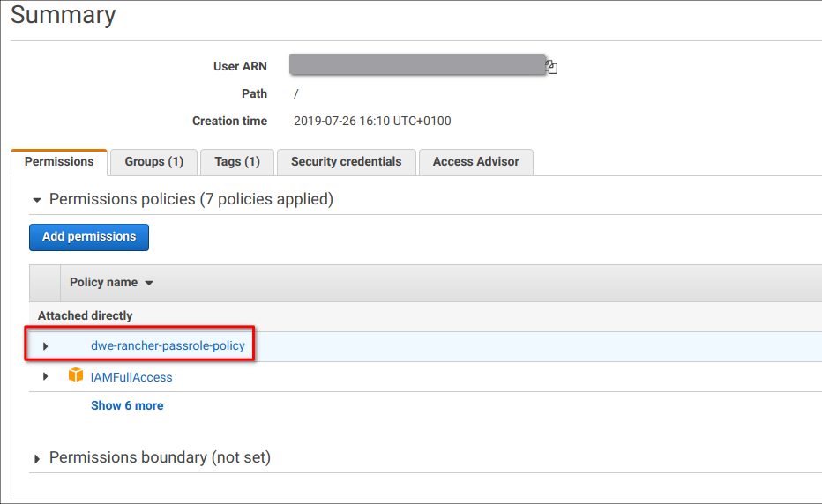Copy the User ARN with clipboard icon
The height and width of the screenshot is (504, 822).
[x=551, y=67]
